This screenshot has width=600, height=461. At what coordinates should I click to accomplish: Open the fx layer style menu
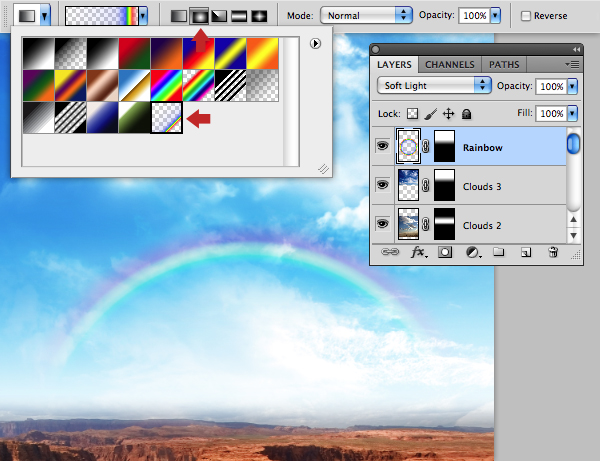click(x=419, y=252)
